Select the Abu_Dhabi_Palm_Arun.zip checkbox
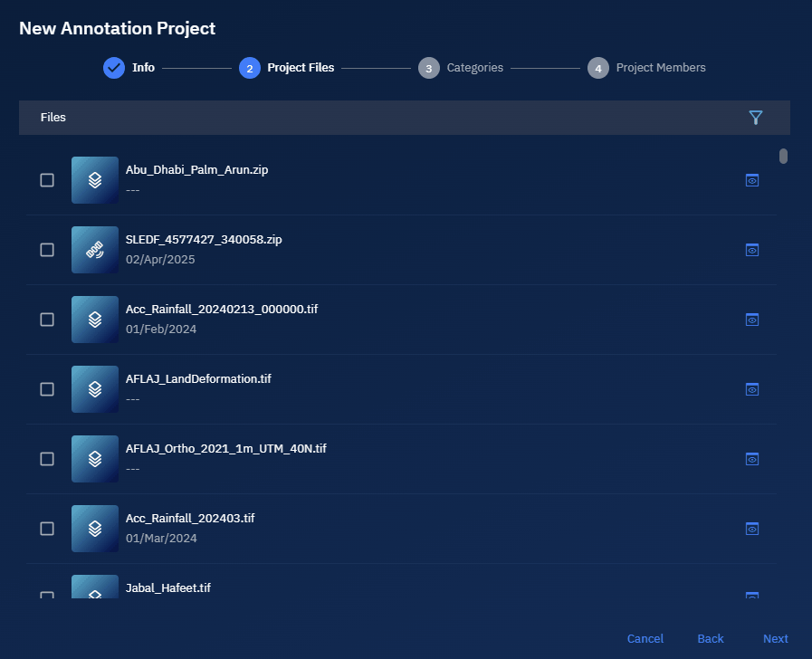This screenshot has height=659, width=812. click(x=47, y=180)
